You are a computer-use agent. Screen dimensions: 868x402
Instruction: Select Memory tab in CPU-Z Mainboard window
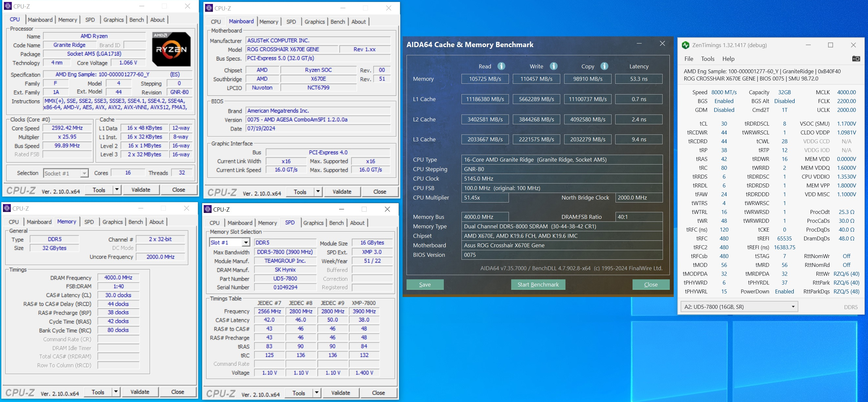tap(269, 22)
